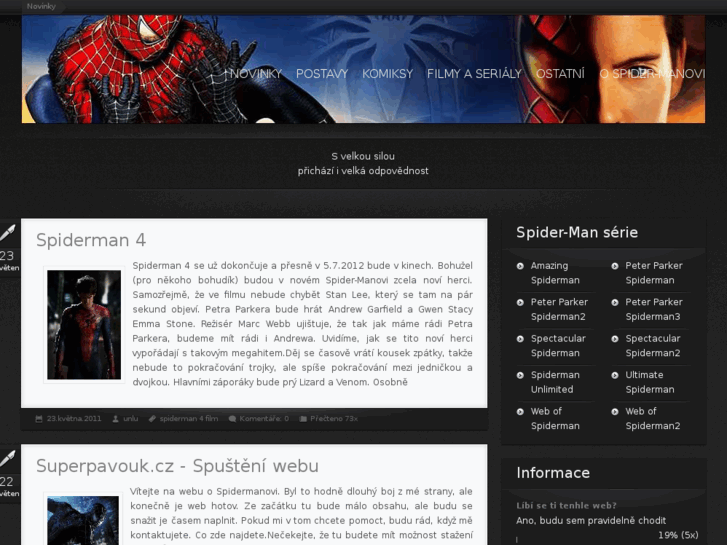This screenshot has width=727, height=545.
Task: Click the comment bubble icon beside Komentáře
Action: click(x=232, y=419)
